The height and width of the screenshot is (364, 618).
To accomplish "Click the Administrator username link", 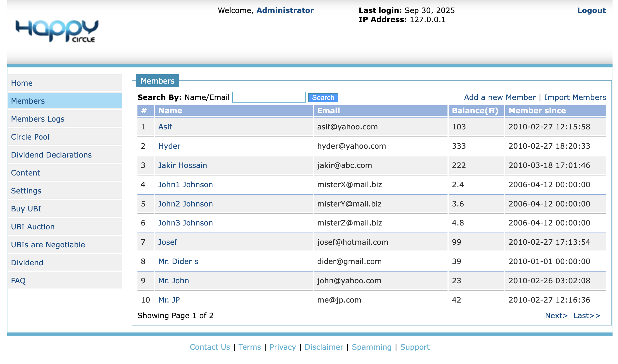I will [x=285, y=10].
